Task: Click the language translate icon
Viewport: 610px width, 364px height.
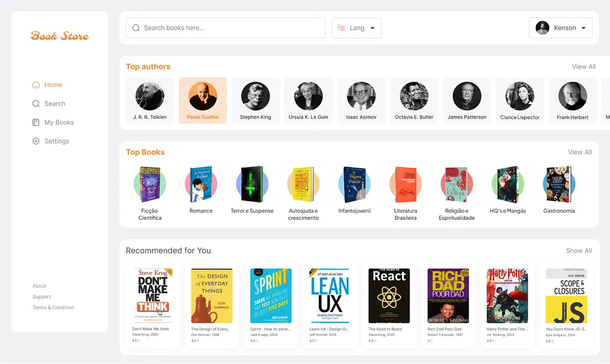Action: 341,28
